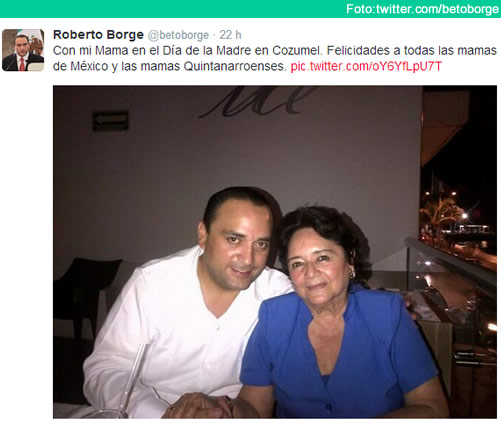Open Roberto Borge's profile avatar thumbnail
The height and width of the screenshot is (433, 501).
(x=23, y=50)
